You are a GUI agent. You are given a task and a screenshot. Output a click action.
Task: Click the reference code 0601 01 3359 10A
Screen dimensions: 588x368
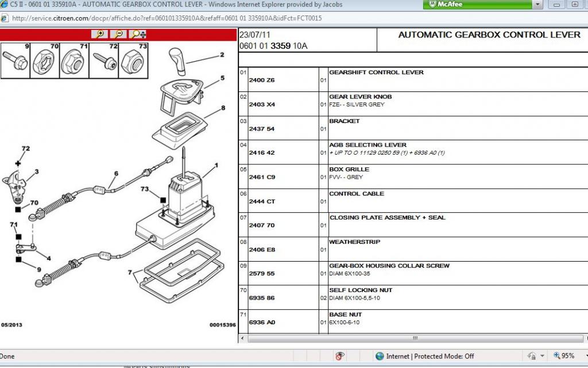[x=273, y=46]
